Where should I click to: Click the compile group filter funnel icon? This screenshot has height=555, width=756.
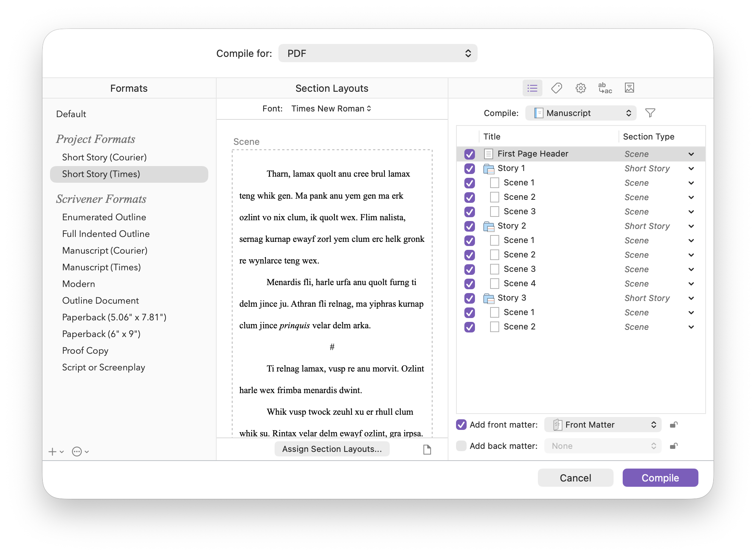650,113
